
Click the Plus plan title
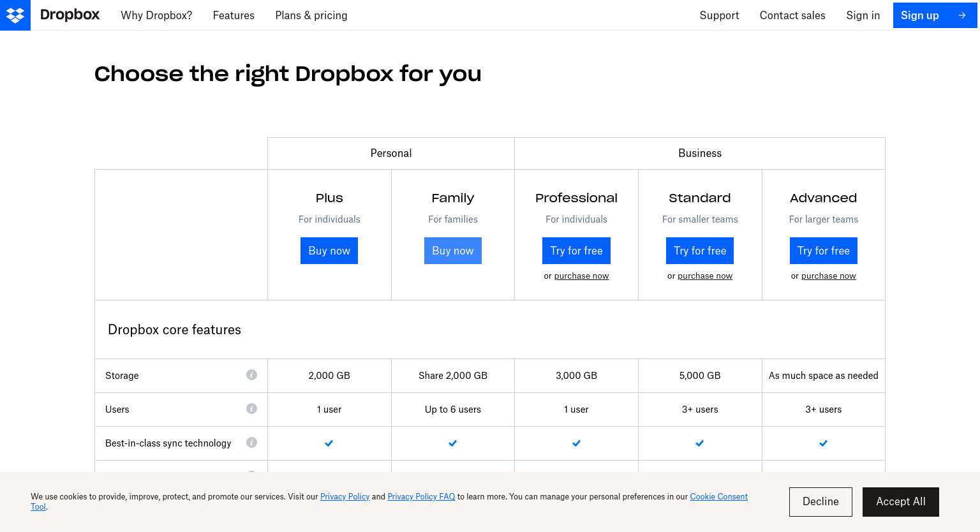pyautogui.click(x=329, y=198)
